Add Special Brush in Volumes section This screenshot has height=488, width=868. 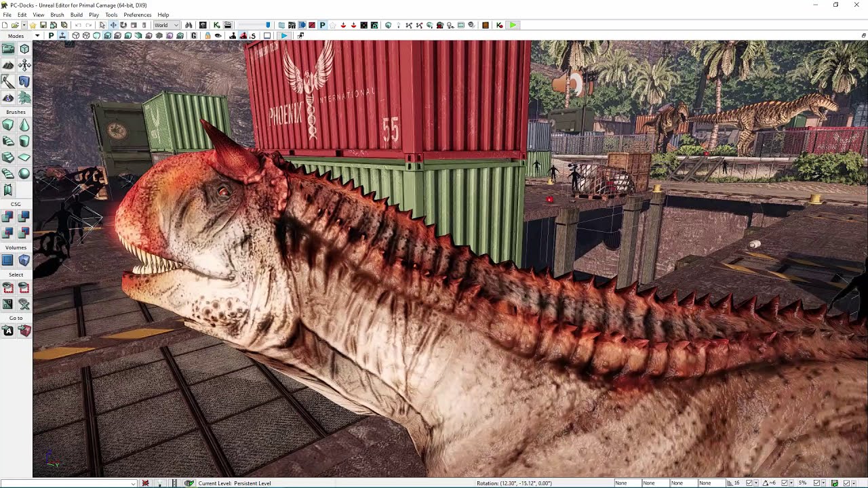8,260
